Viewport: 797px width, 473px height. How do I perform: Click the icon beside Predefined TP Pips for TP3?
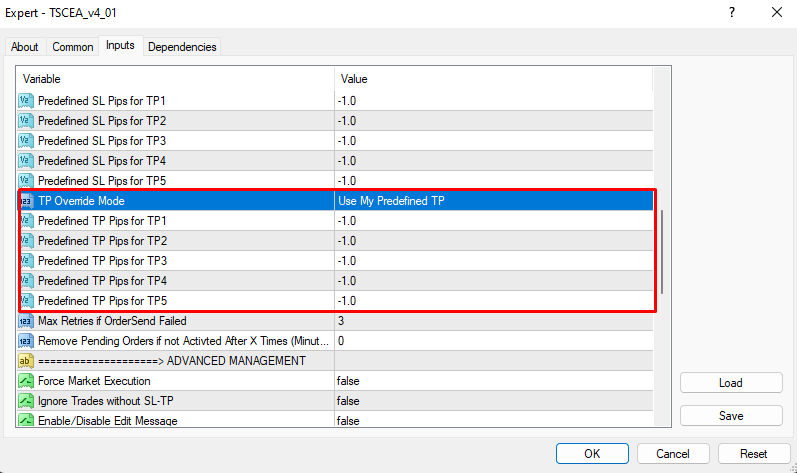[26, 261]
